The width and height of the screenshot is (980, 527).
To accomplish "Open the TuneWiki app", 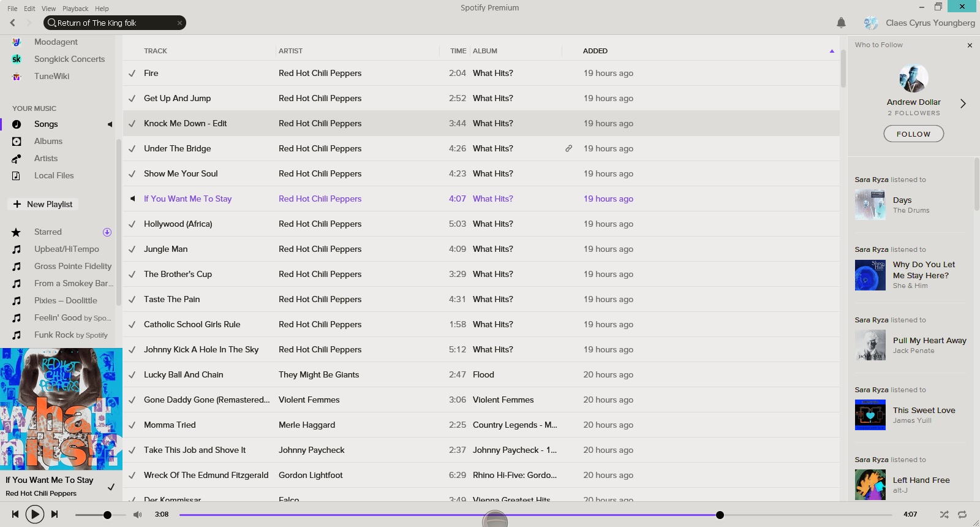I will 51,76.
